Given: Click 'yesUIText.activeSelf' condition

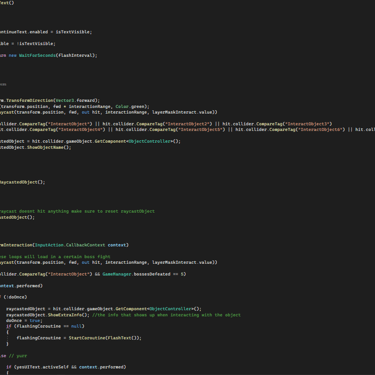Looking at the screenshot, I should point(42,367).
